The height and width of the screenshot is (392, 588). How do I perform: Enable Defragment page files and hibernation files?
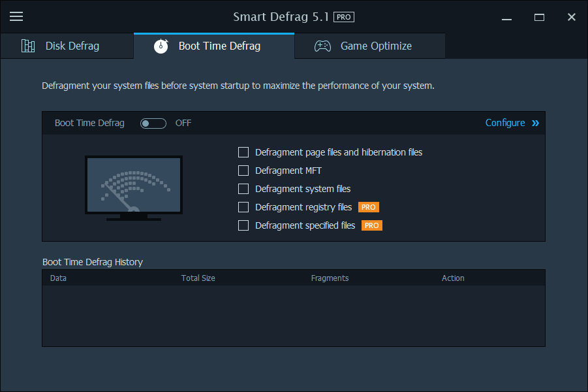243,152
